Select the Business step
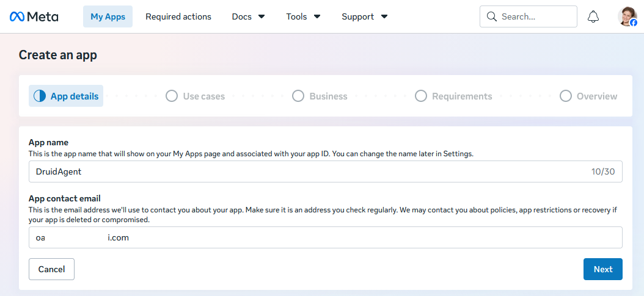Screen dimensions: 644x296 [x=320, y=96]
